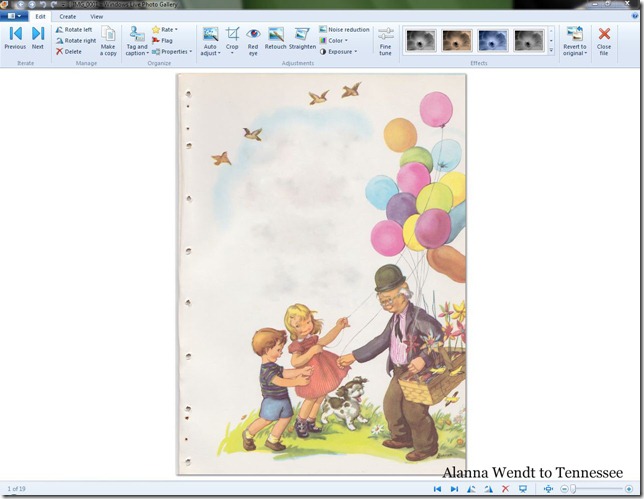Image resolution: width=644 pixels, height=499 pixels.
Task: Select the Red eye tool
Action: tap(253, 41)
